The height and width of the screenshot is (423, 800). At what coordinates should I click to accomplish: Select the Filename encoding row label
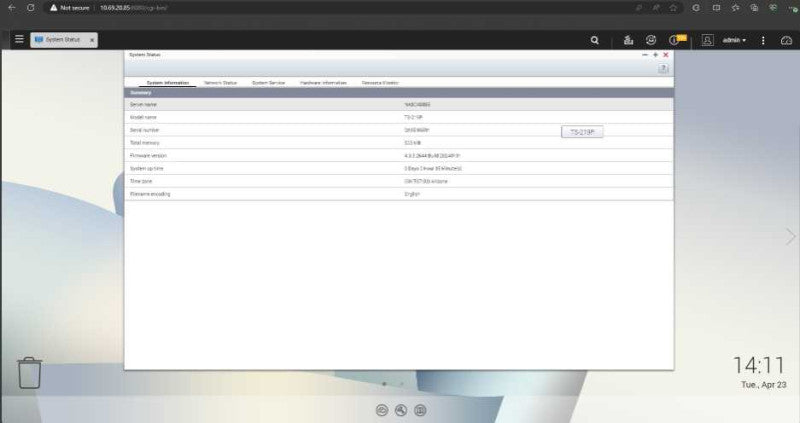[150, 194]
